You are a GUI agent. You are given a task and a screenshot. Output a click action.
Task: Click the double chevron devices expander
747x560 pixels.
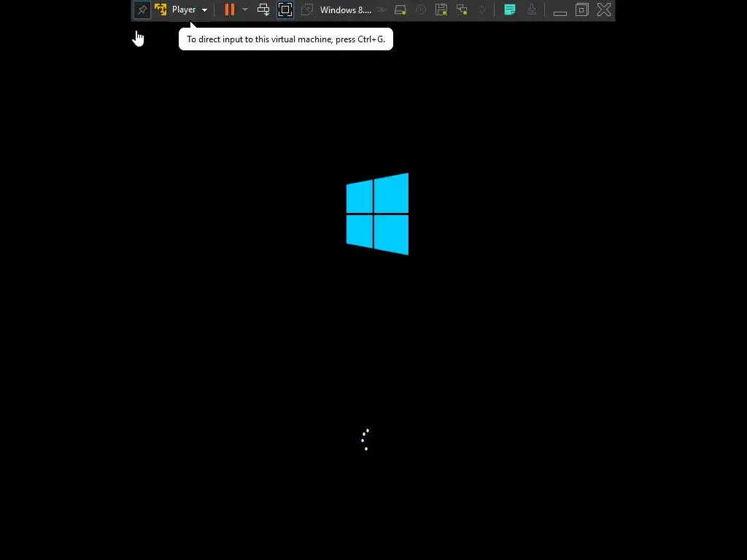pos(382,9)
